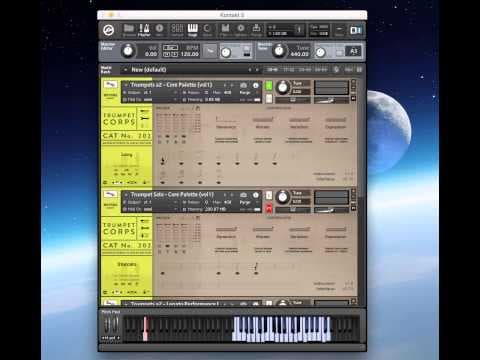This screenshot has width=480, height=360.
Task: Adjust volume slider of Trumpets a2 Core Palette
Action: pyautogui.click(x=331, y=100)
